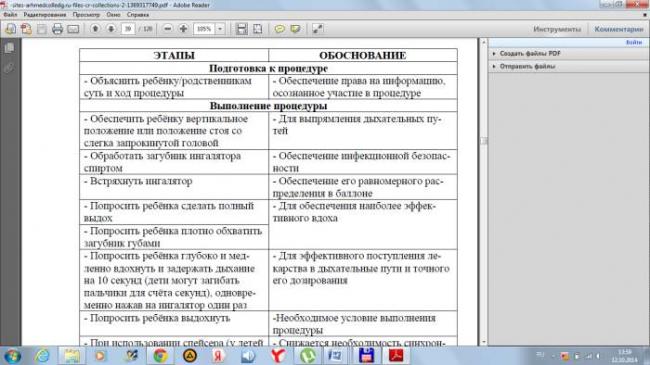The image size is (650, 365).
Task: Open the Редактирование menu
Action: click(45, 15)
